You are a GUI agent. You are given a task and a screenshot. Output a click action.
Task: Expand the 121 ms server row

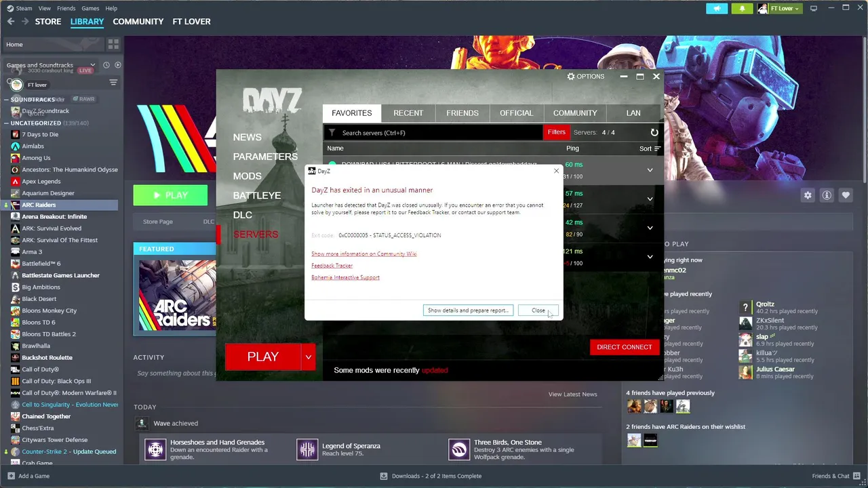[x=650, y=257]
